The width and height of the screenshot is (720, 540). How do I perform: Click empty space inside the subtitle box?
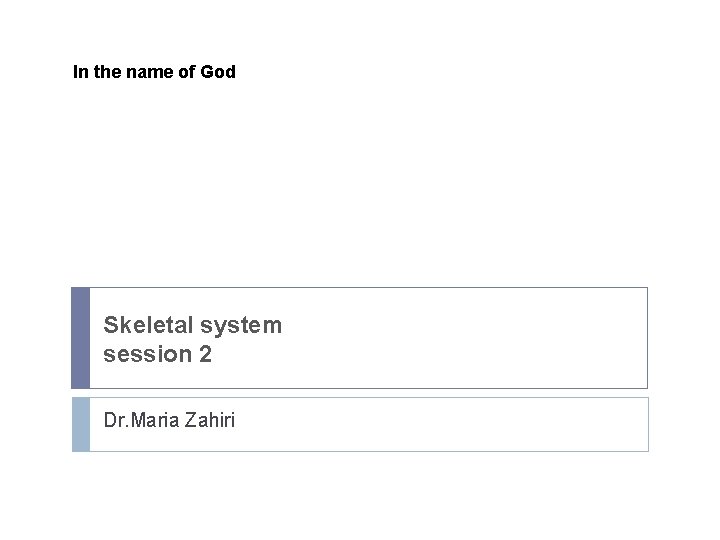click(450, 424)
